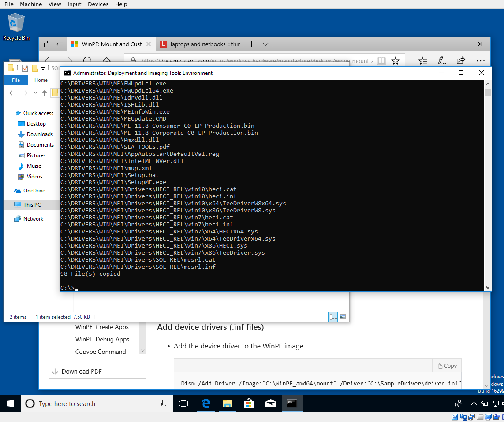Click the People icon in system tray
The width and height of the screenshot is (504, 422).
tap(458, 403)
